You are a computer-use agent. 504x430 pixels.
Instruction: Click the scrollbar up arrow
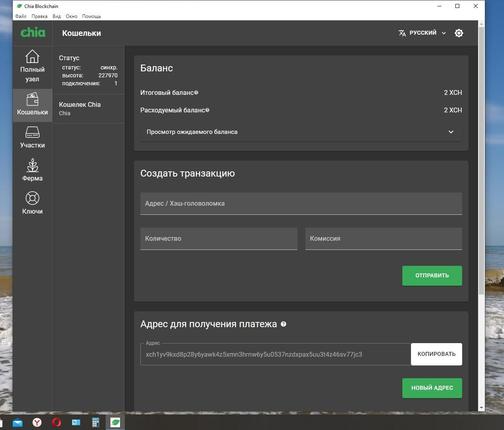click(x=481, y=24)
